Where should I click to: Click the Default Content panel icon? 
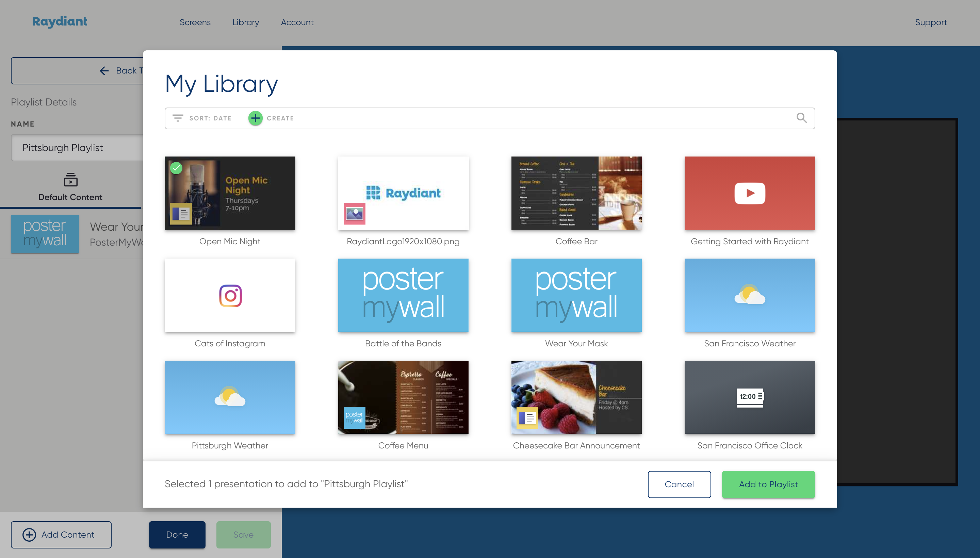(70, 180)
